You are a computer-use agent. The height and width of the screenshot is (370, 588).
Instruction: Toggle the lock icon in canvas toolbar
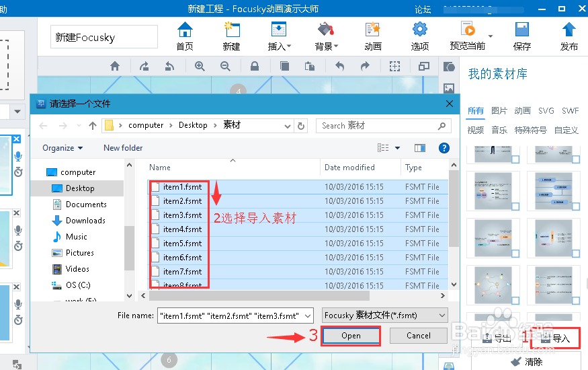[x=255, y=67]
